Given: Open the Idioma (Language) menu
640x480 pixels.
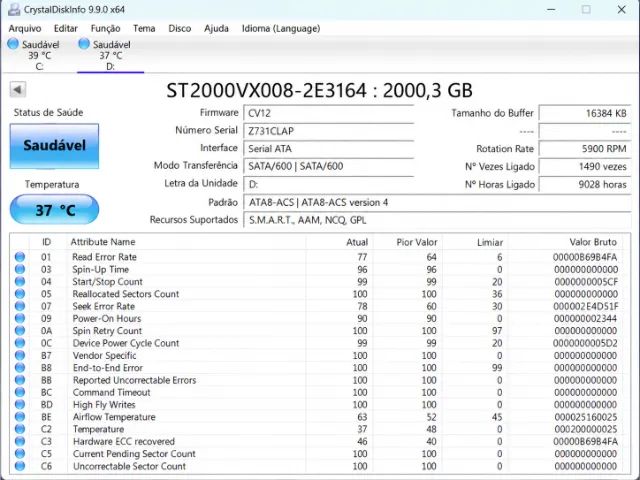Looking at the screenshot, I should (281, 29).
